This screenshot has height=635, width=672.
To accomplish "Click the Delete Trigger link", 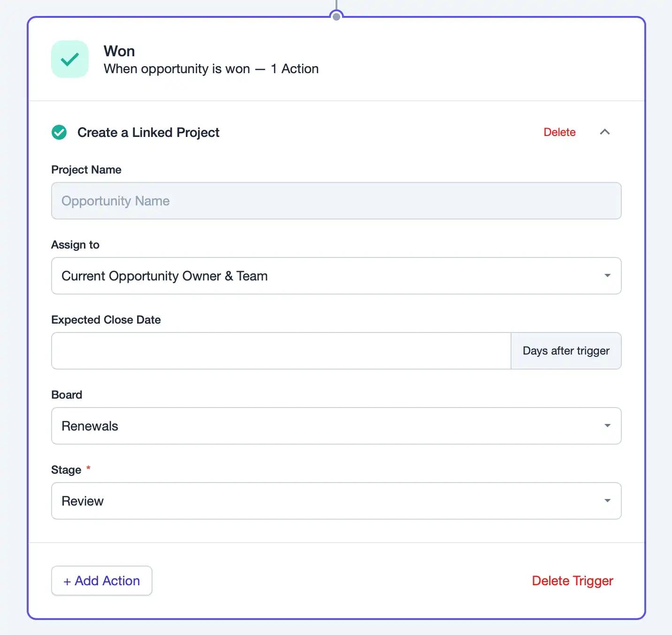I will [x=573, y=581].
